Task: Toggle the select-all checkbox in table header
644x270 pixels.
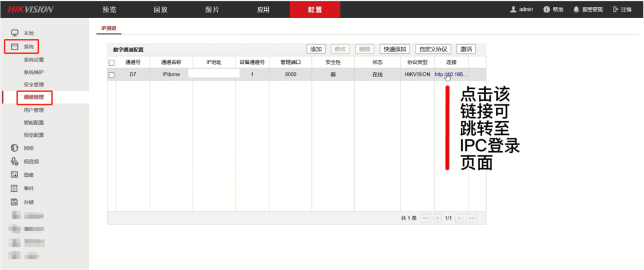Action: point(112,62)
